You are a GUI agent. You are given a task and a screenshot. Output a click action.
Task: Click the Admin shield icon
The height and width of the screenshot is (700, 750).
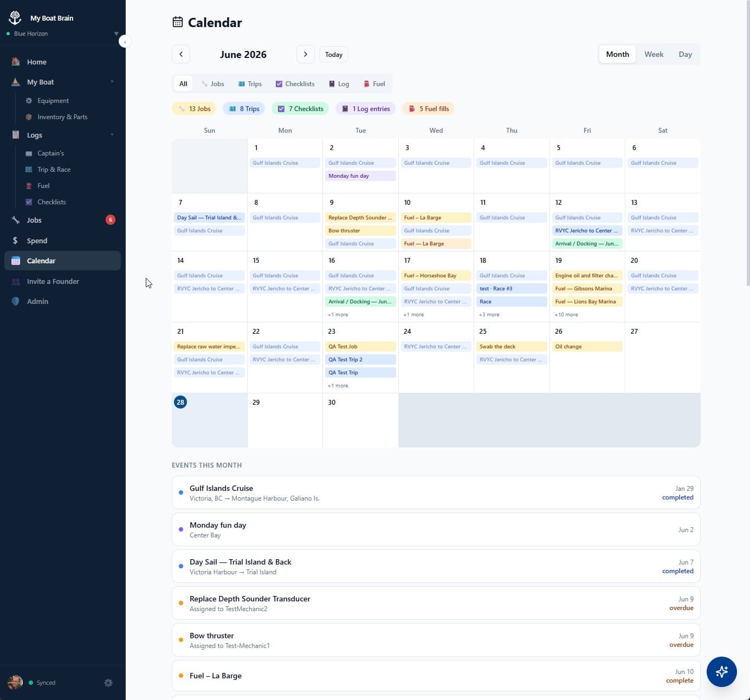pos(16,301)
